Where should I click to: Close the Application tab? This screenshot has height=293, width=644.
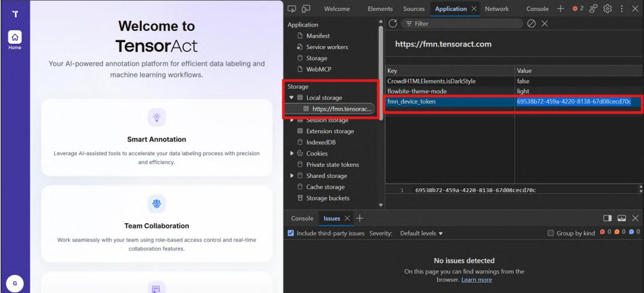coord(474,8)
